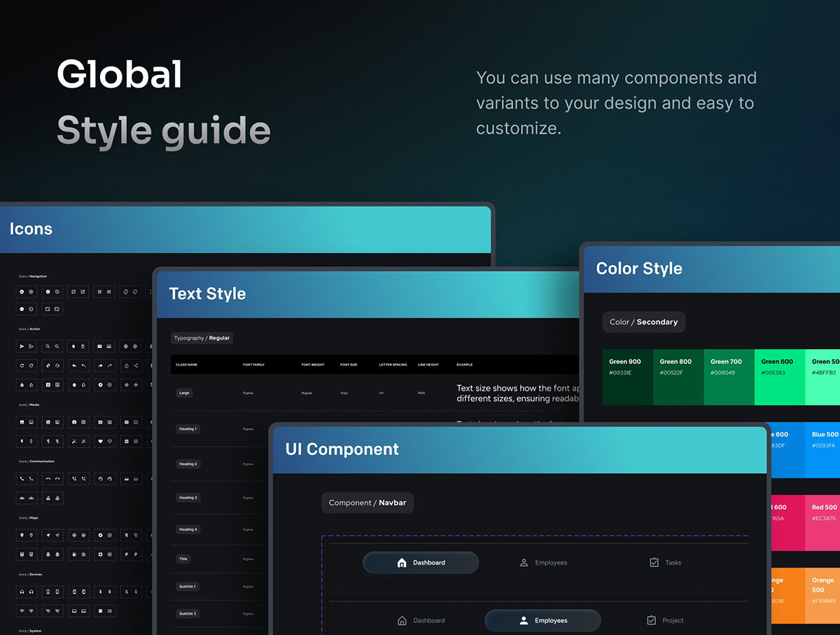Select the outlined trash icon under Icons / Action
Screen dimensions: 840x635
[83, 346]
